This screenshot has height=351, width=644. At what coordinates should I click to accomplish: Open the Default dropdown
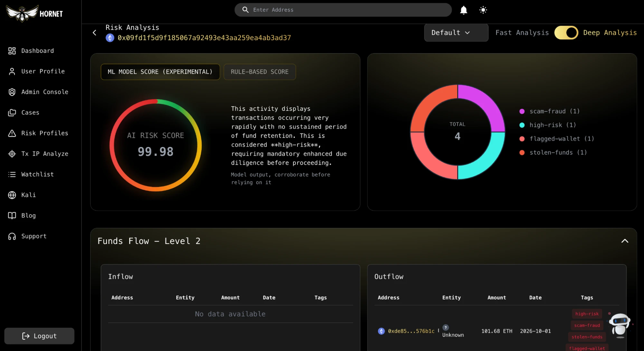click(x=456, y=33)
